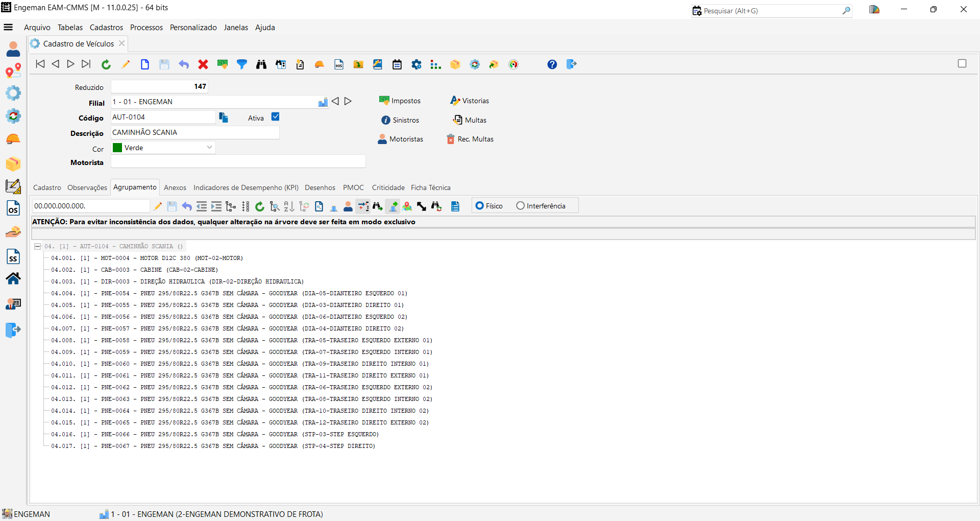The height and width of the screenshot is (521, 980).
Task: Click the green Verde color swatch
Action: tap(117, 148)
